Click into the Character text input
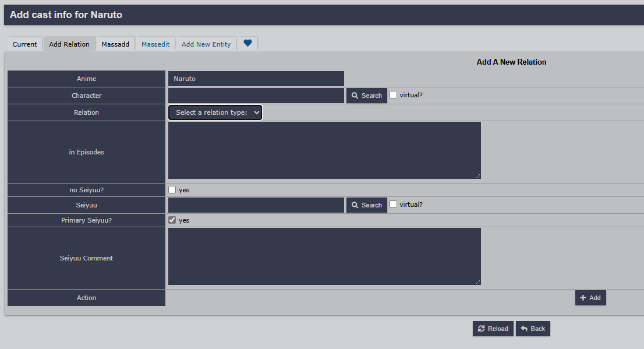The height and width of the screenshot is (349, 644). (x=256, y=96)
